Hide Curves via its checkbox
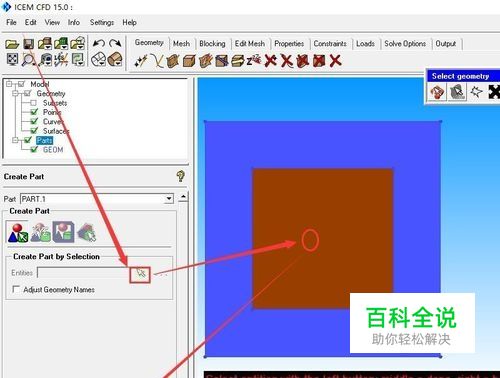500x378 pixels. [34, 121]
